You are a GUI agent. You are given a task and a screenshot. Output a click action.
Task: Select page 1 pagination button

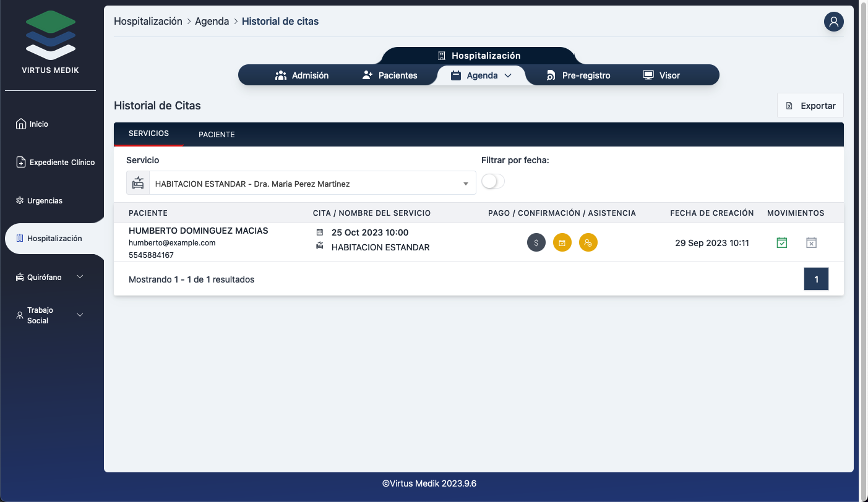(x=816, y=279)
